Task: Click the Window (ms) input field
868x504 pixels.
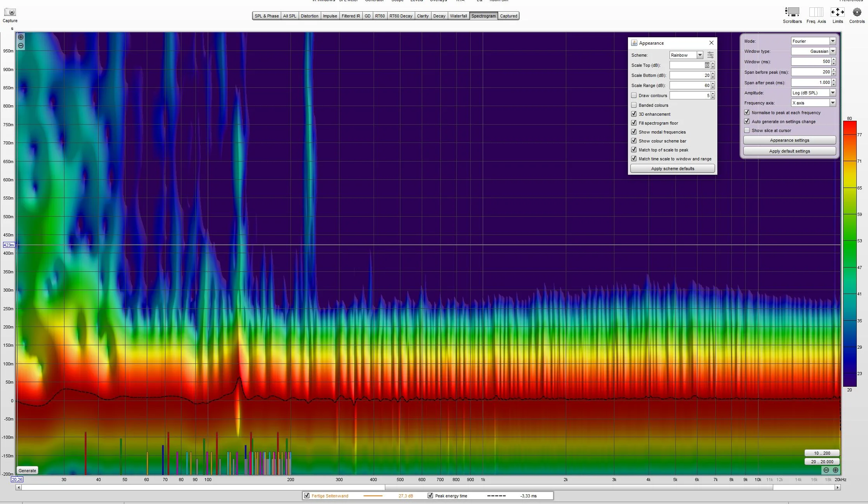Action: pyautogui.click(x=811, y=62)
